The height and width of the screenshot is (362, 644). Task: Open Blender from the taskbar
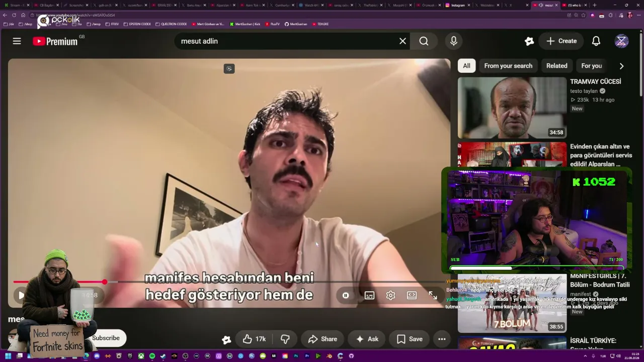click(329, 356)
